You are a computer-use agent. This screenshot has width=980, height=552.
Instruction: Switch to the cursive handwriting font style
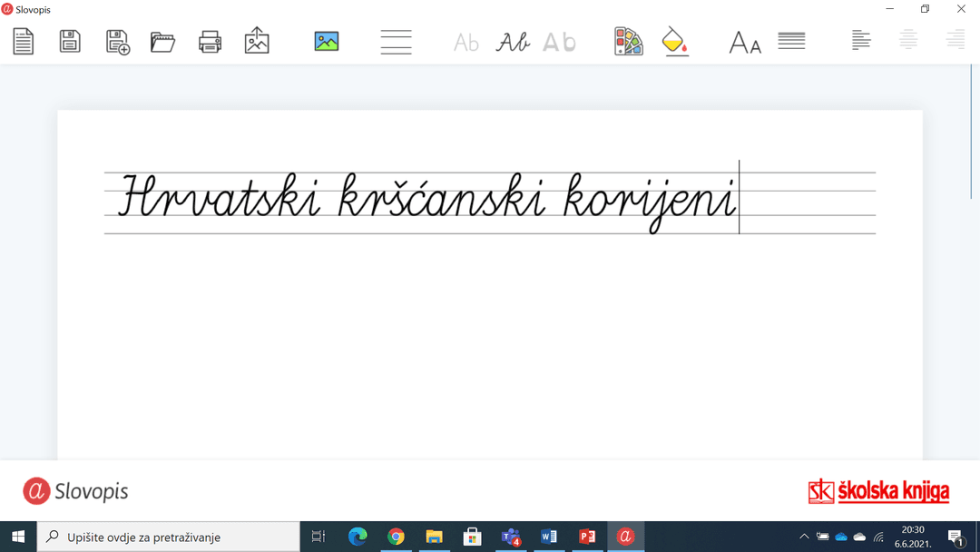click(x=513, y=42)
